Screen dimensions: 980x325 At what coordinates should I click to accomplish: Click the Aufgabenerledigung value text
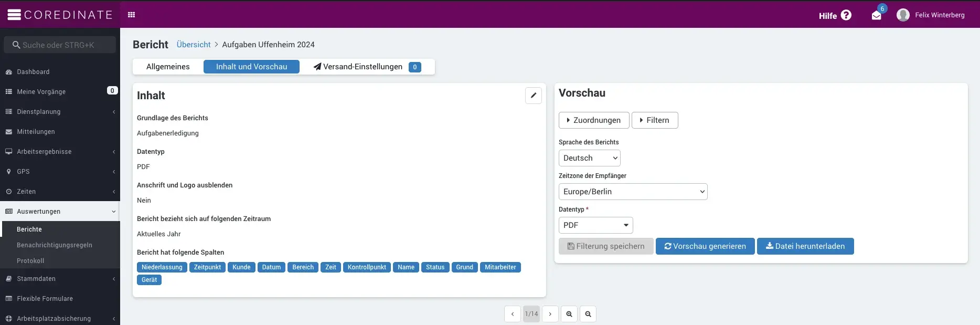point(168,133)
